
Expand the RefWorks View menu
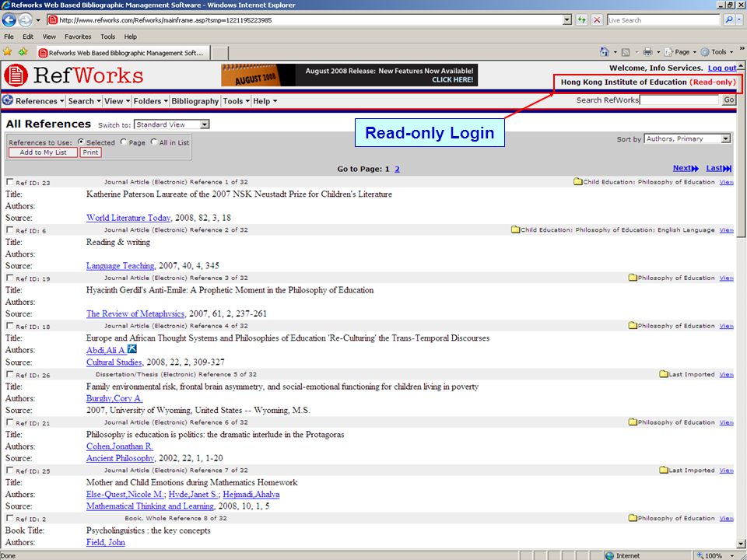(117, 101)
